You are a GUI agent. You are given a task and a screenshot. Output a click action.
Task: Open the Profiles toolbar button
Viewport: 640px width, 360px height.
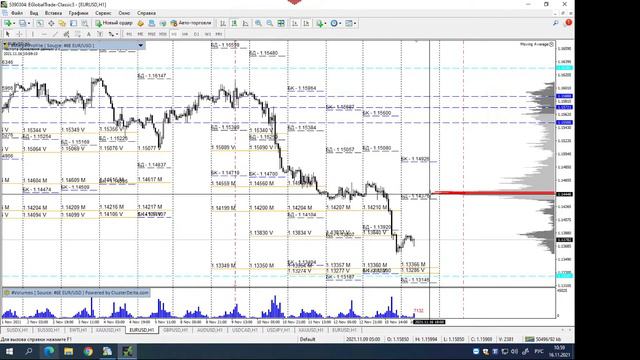[22, 23]
